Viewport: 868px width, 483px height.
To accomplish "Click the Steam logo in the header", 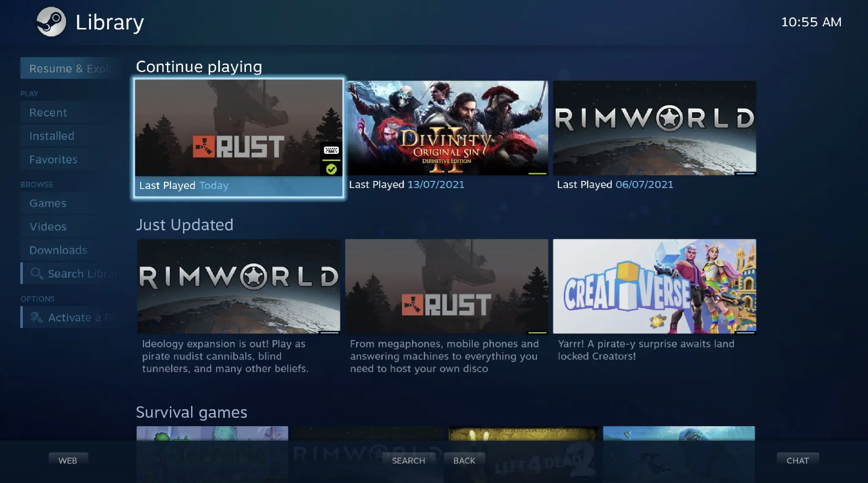I will (50, 22).
